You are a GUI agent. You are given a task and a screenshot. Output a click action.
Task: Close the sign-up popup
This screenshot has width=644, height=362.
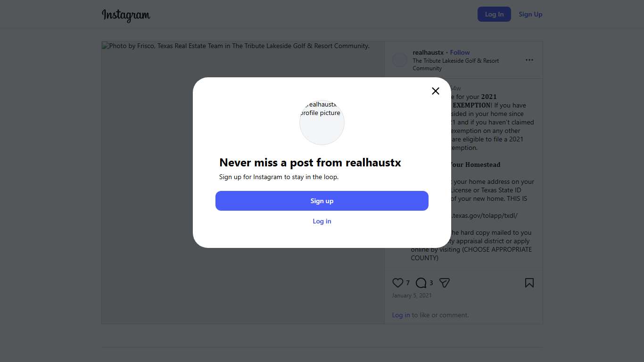[x=436, y=91]
